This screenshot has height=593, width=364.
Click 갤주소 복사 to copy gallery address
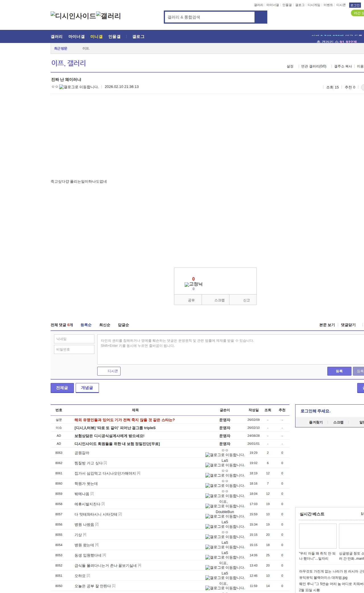[x=343, y=66]
